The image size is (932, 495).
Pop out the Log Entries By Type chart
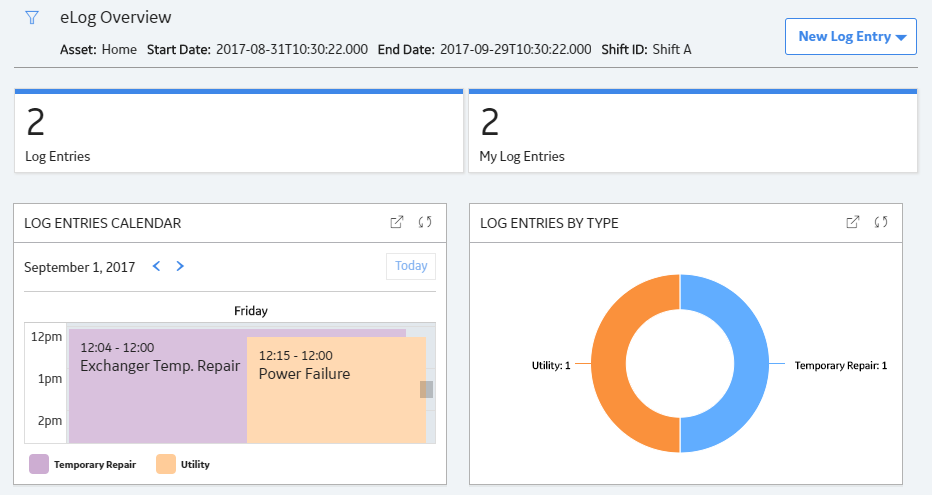pos(852,222)
